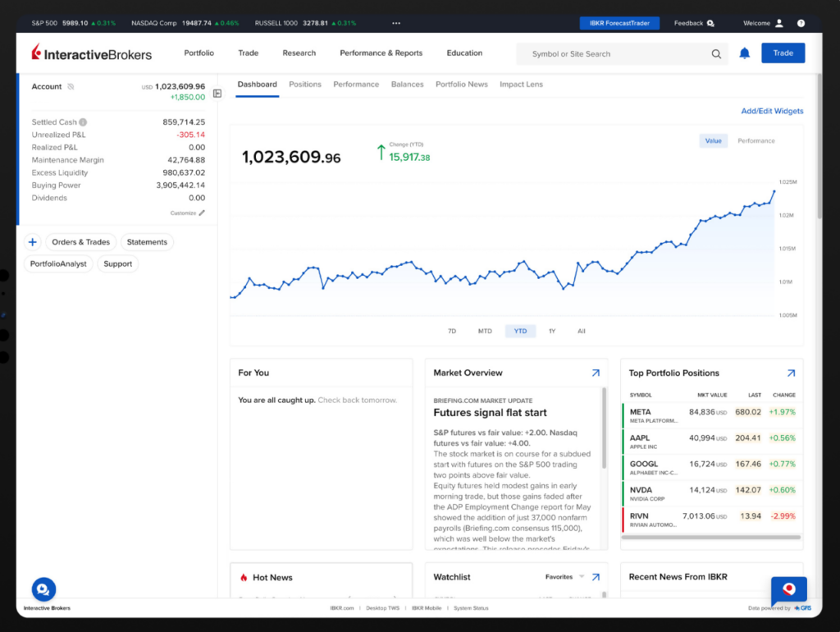This screenshot has width=840, height=632.
Task: Click the NVDA position row
Action: pos(712,493)
